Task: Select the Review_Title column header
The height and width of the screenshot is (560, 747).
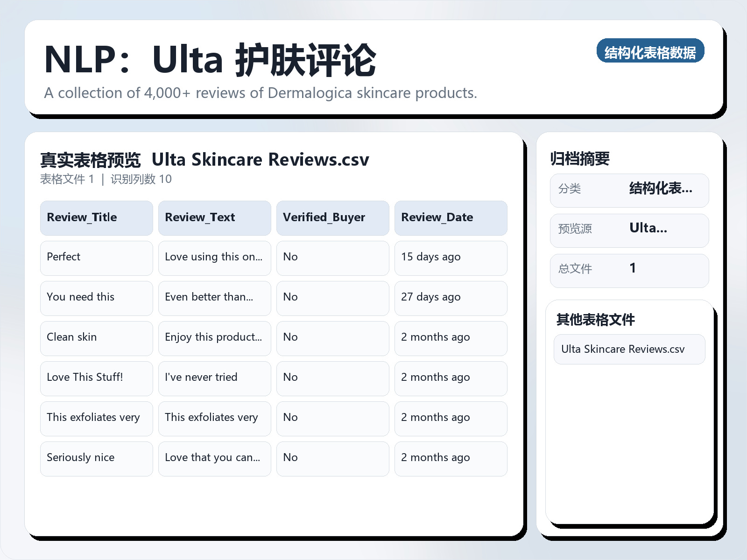Action: click(x=96, y=217)
